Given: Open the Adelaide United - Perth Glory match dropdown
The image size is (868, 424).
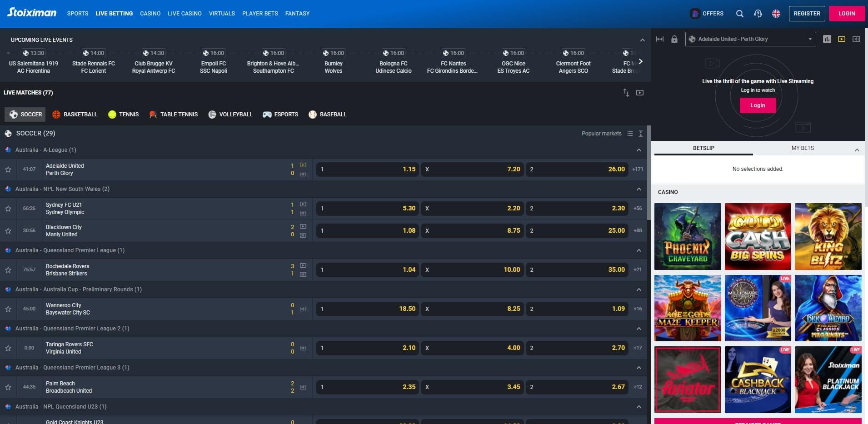Looking at the screenshot, I should [x=751, y=39].
